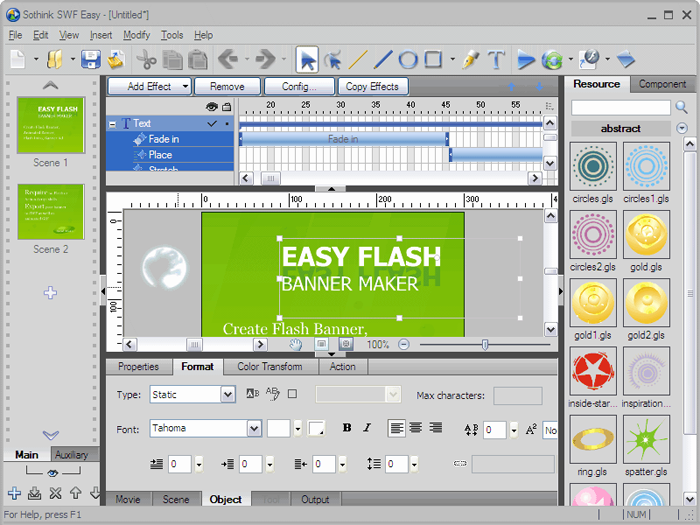Open the text color swatch
The width and height of the screenshot is (700, 525).
(x=317, y=428)
